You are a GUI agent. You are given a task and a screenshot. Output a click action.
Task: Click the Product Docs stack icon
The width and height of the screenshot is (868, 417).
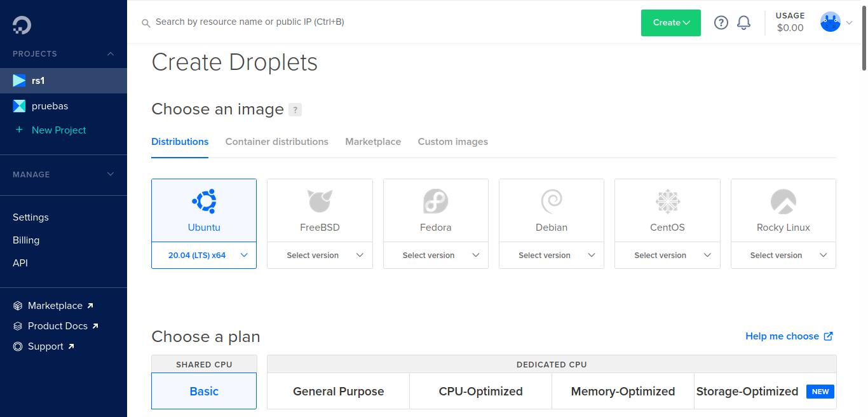click(x=18, y=326)
